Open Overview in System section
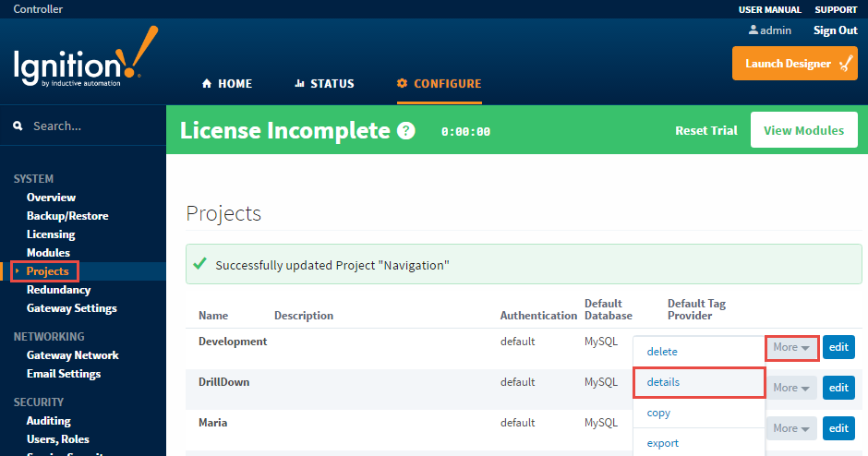 51,198
